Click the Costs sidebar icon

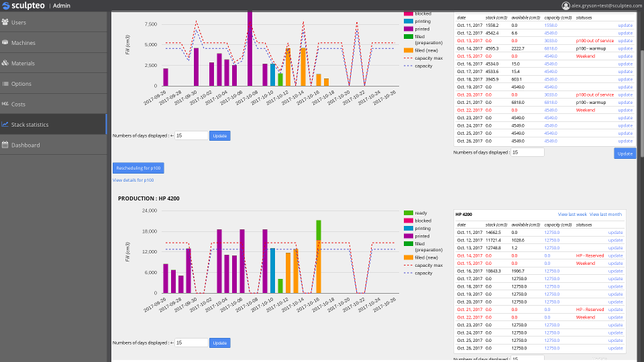coord(5,104)
